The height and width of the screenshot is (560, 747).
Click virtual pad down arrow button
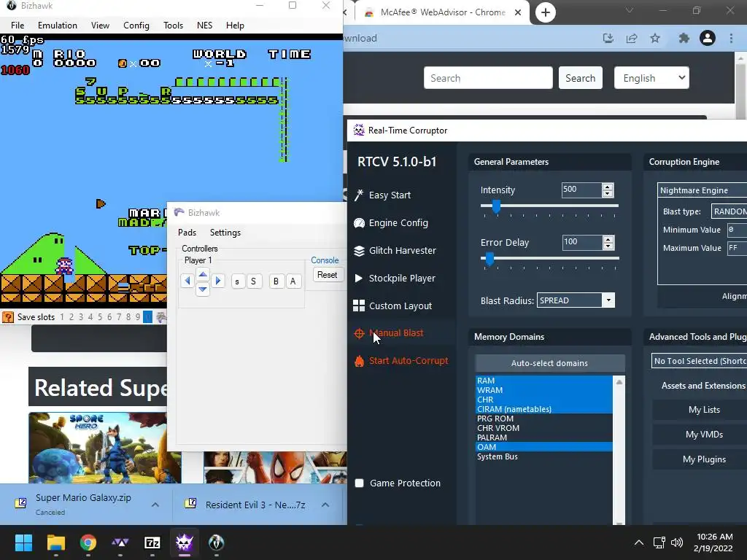click(203, 289)
